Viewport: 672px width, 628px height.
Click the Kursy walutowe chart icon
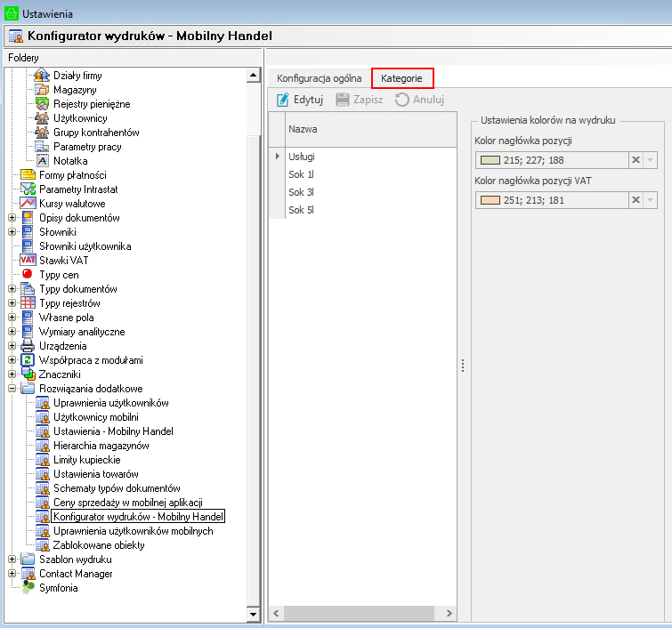tap(27, 204)
